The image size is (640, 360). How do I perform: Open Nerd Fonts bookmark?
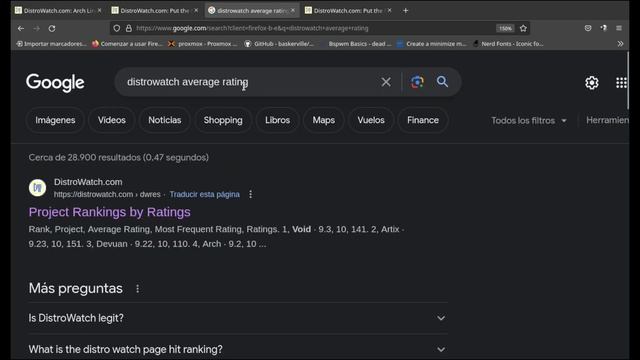point(508,44)
